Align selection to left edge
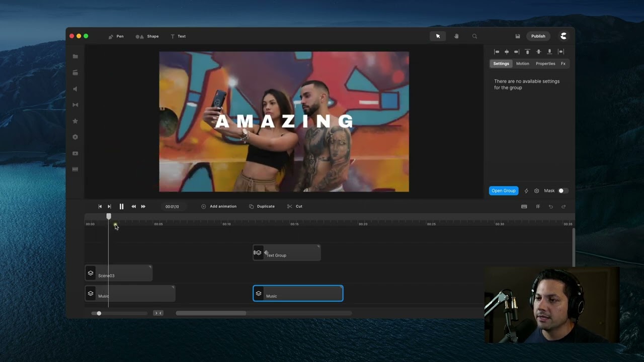 pyautogui.click(x=497, y=52)
